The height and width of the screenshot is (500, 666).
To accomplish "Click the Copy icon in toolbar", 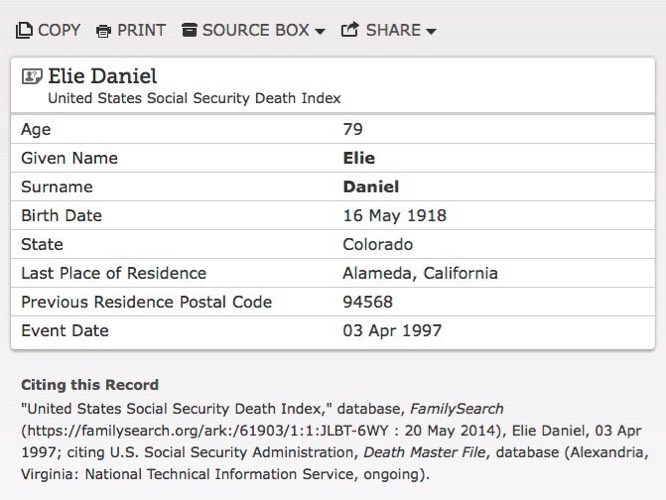I will (x=24, y=31).
